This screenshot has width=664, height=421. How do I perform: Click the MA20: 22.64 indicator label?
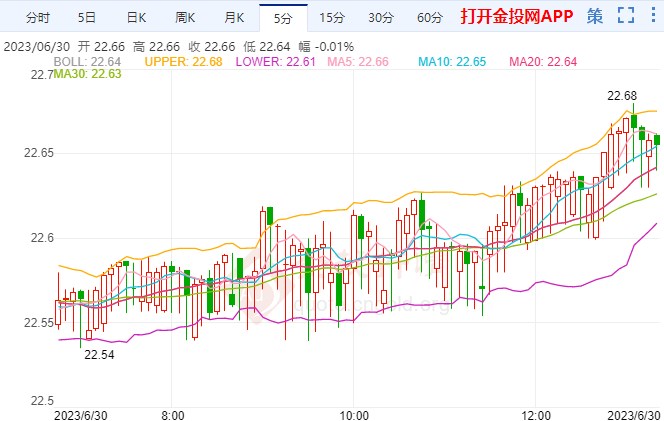tap(543, 62)
